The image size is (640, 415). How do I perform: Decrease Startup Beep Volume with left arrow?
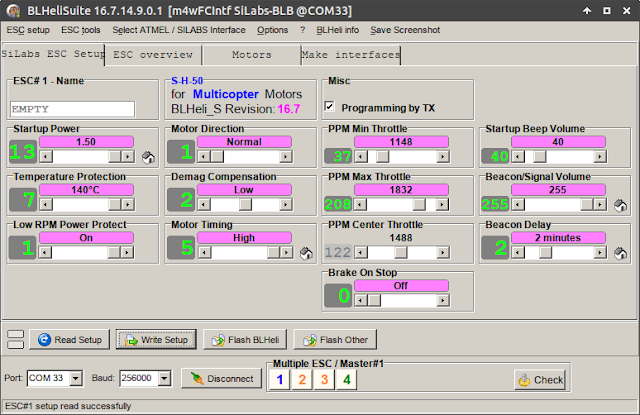[x=518, y=157]
